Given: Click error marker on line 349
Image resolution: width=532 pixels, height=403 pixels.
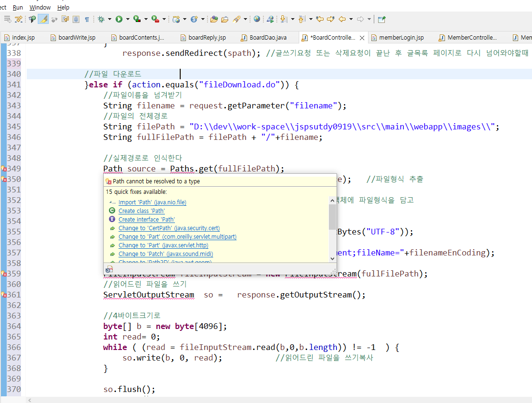Looking at the screenshot, I should point(4,169).
